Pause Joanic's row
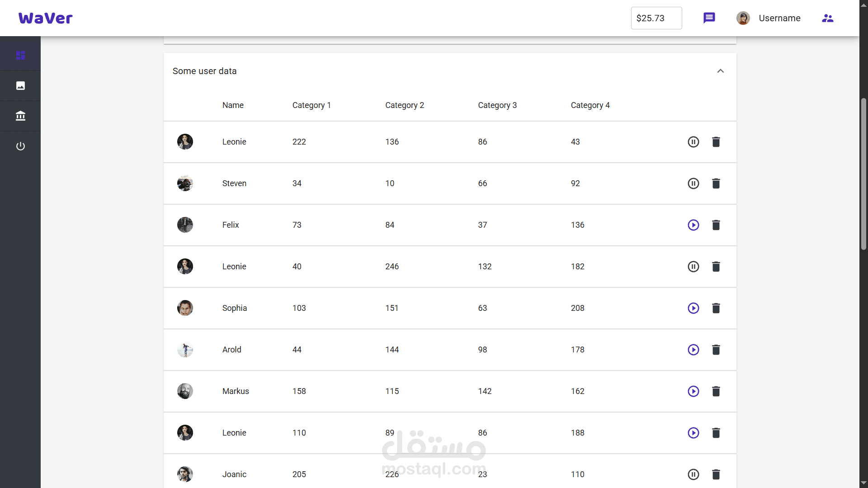The image size is (868, 488). pos(693,474)
